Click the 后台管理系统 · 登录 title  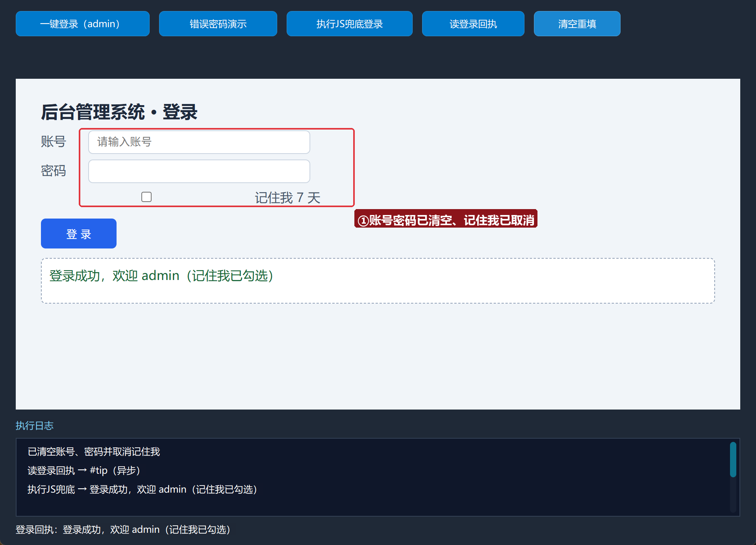click(119, 112)
